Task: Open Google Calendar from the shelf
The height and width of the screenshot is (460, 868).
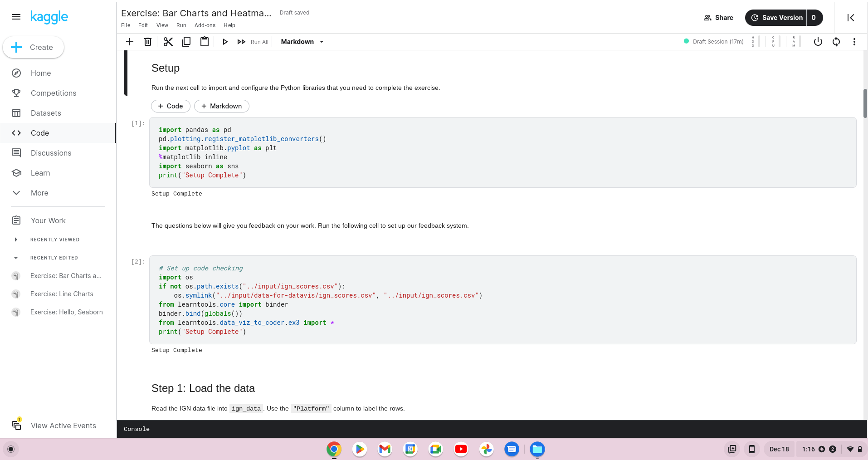Action: [410, 449]
